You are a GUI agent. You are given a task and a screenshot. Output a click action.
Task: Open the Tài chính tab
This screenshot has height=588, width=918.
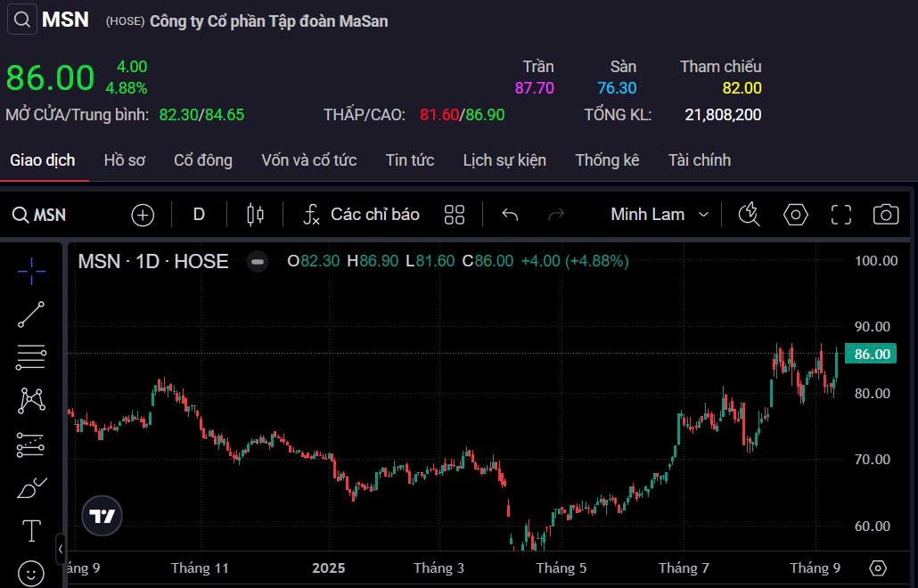pyautogui.click(x=700, y=160)
